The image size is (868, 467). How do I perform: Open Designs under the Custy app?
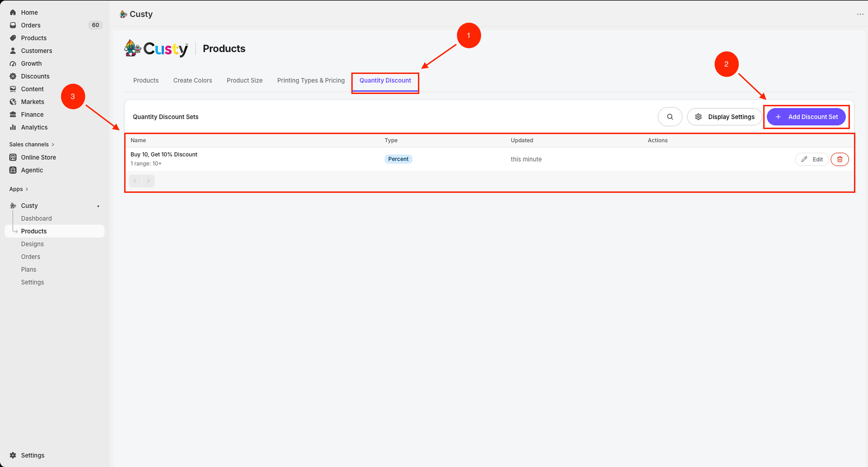coord(32,244)
